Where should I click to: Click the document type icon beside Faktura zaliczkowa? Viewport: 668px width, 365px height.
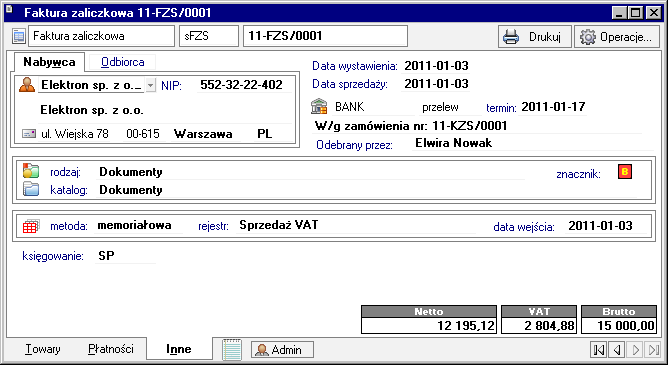tap(19, 36)
